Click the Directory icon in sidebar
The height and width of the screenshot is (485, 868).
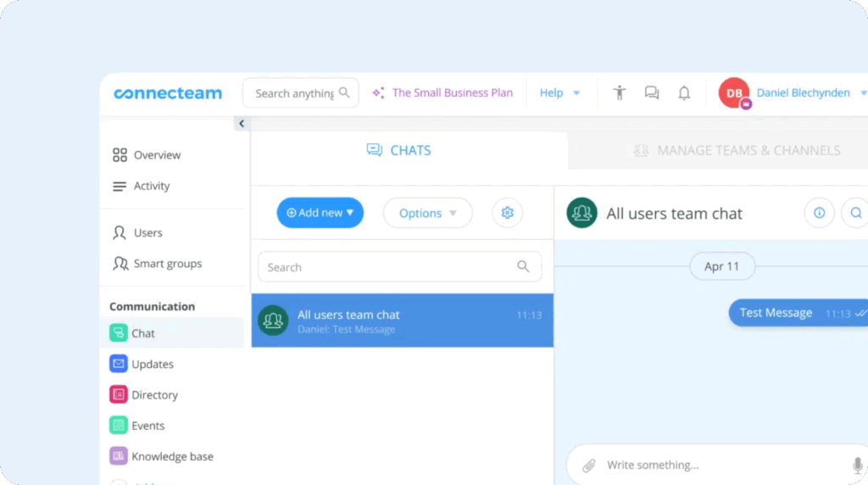coord(119,395)
